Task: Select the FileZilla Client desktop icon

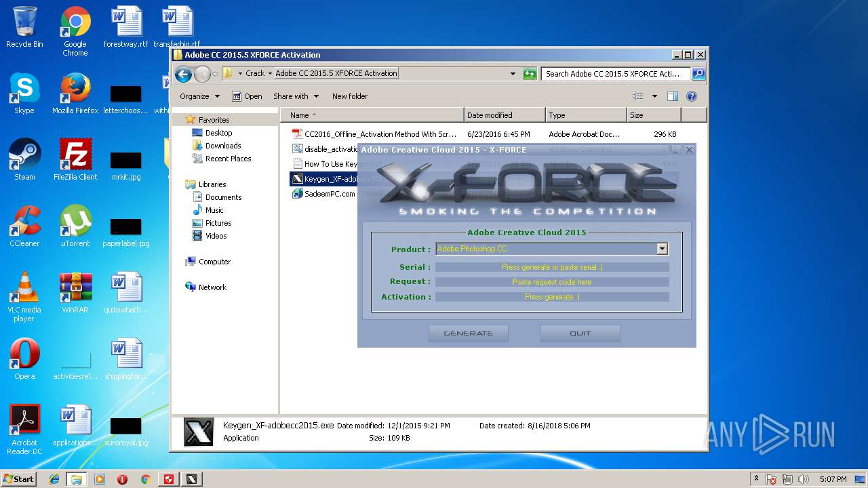Action: (75, 160)
